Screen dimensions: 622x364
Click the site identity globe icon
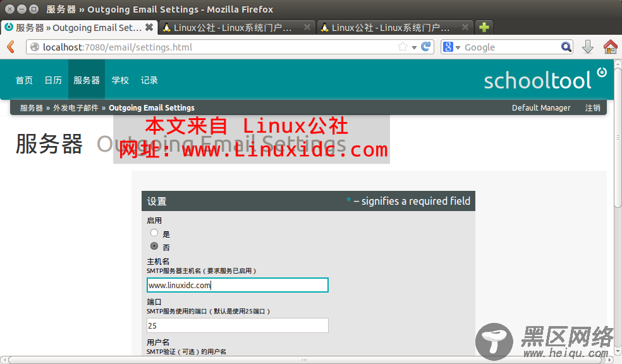(35, 47)
